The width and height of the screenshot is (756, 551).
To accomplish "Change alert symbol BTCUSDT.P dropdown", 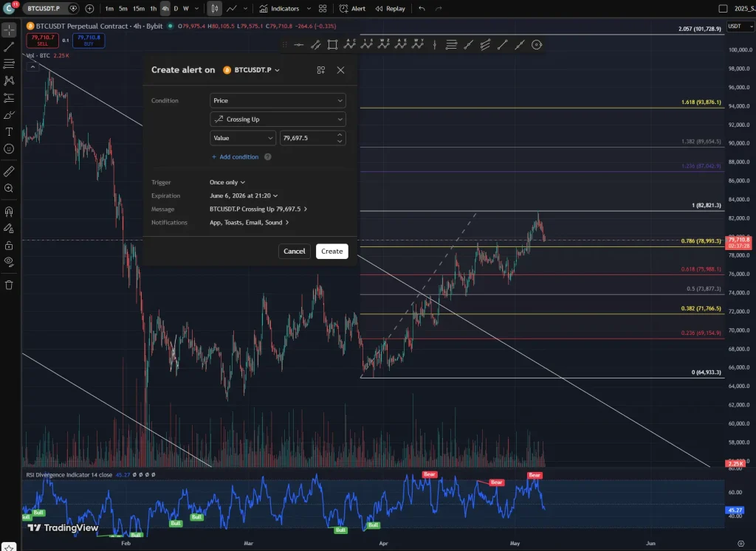I will coord(251,70).
